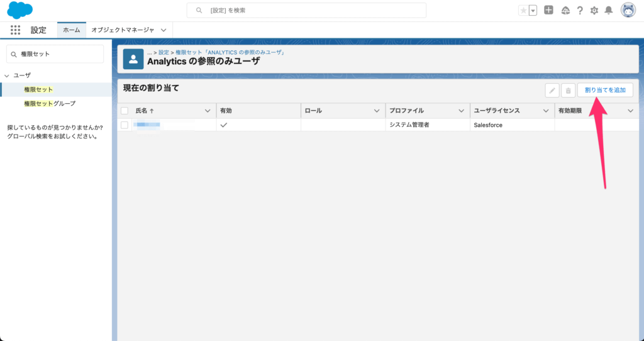Click the Quick Find search icon
The width and height of the screenshot is (644, 341).
(14, 54)
